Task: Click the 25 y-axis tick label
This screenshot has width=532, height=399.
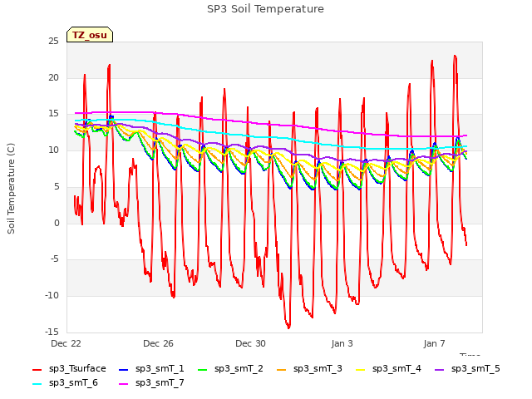Action: pyautogui.click(x=53, y=42)
